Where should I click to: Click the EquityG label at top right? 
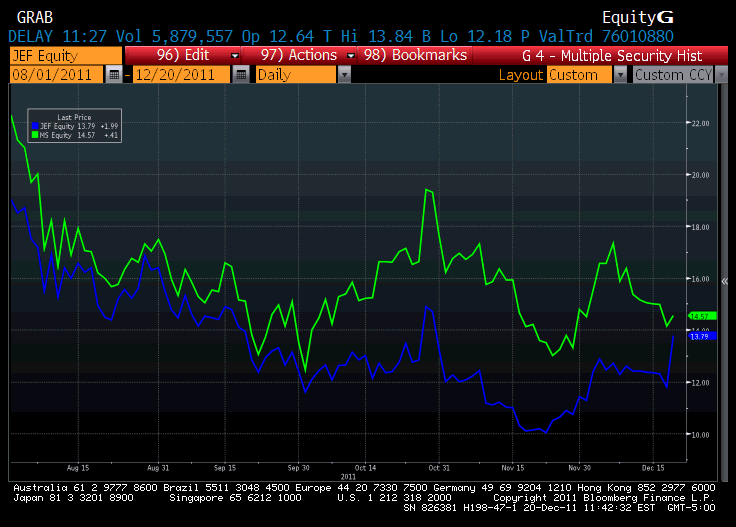[x=637, y=17]
